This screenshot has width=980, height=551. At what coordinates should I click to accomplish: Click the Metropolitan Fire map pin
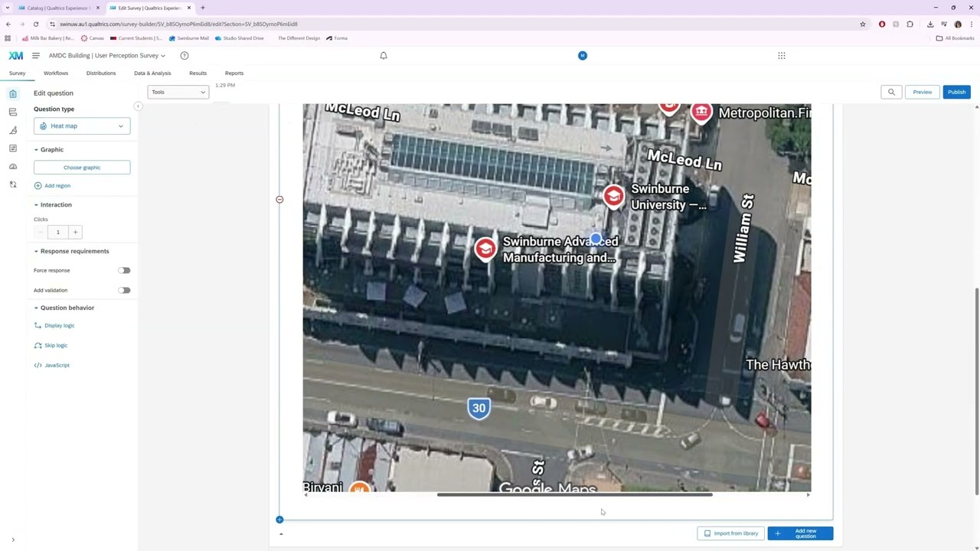[701, 113]
